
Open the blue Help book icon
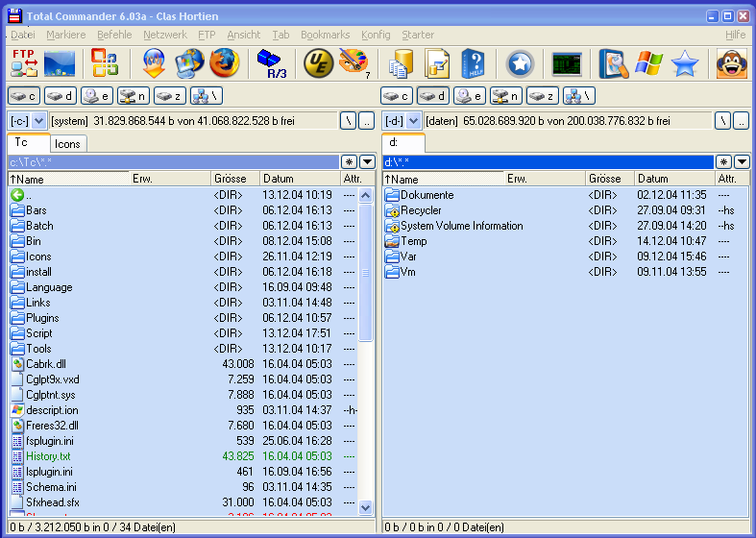(x=472, y=63)
